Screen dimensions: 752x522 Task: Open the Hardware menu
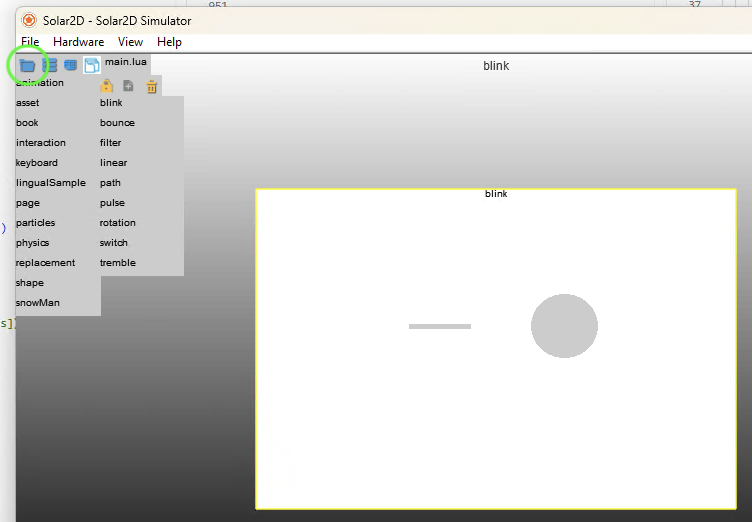79,42
